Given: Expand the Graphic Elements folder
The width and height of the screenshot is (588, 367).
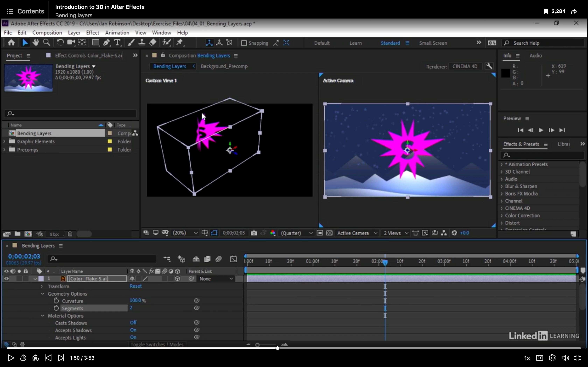Looking at the screenshot, I should tap(4, 142).
